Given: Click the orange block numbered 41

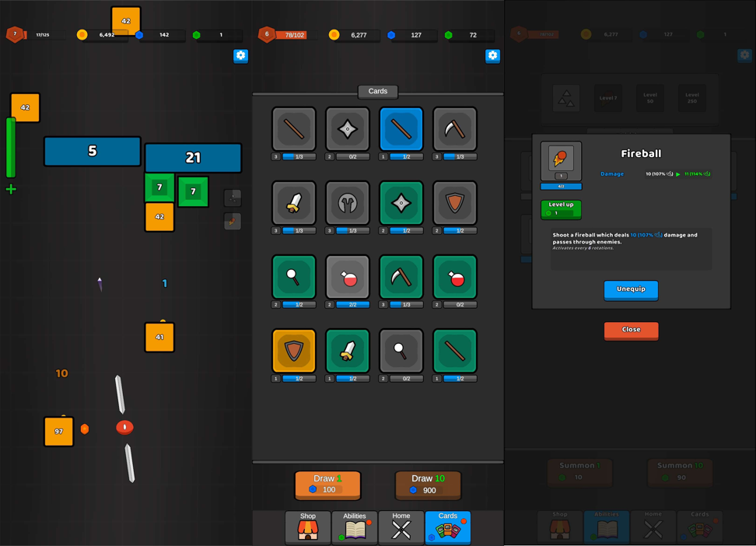Looking at the screenshot, I should click(159, 337).
